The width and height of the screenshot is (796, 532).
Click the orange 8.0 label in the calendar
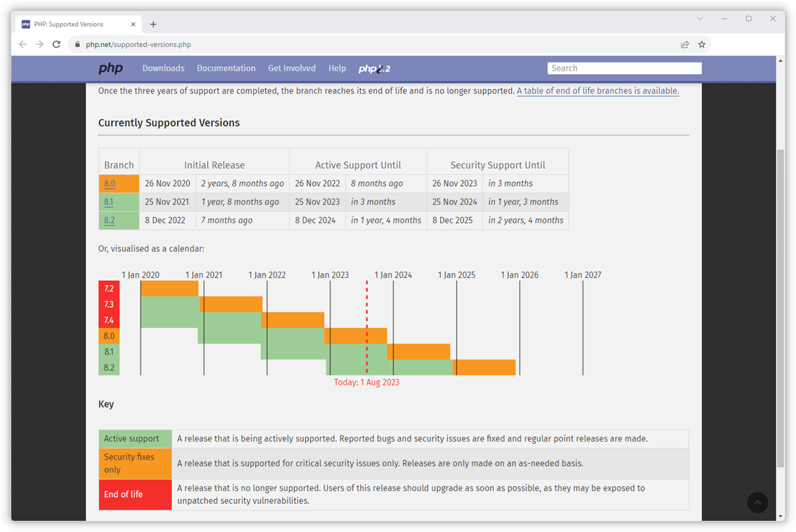pyautogui.click(x=109, y=336)
